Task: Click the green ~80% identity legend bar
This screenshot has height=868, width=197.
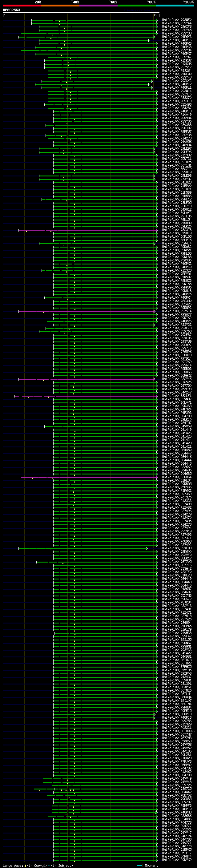Action: pos(137,6)
